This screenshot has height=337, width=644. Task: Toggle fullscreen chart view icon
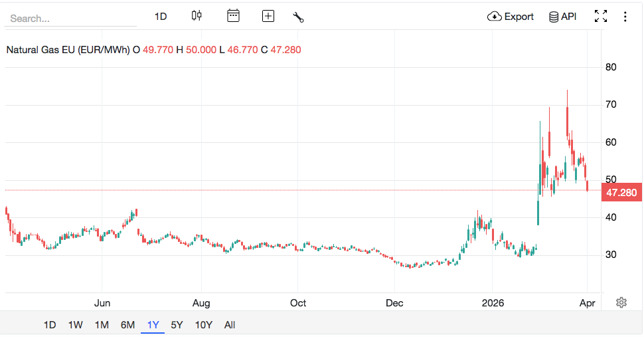(x=601, y=17)
